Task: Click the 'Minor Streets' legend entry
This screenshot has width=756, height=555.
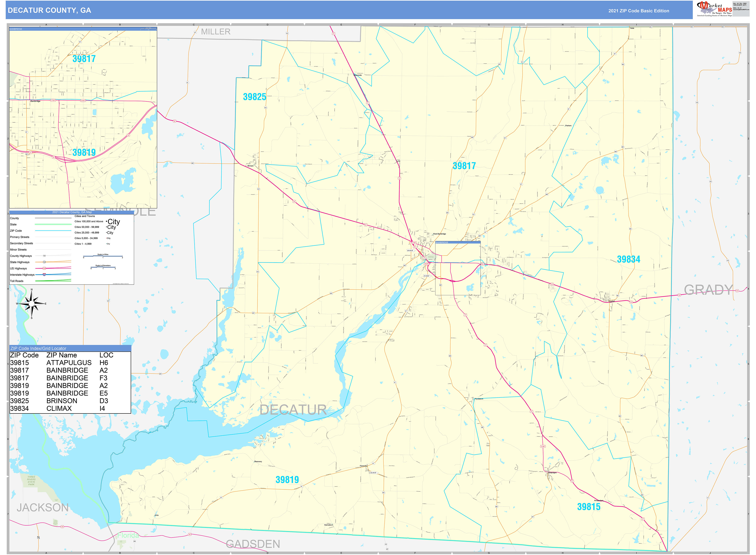Action: (18, 250)
